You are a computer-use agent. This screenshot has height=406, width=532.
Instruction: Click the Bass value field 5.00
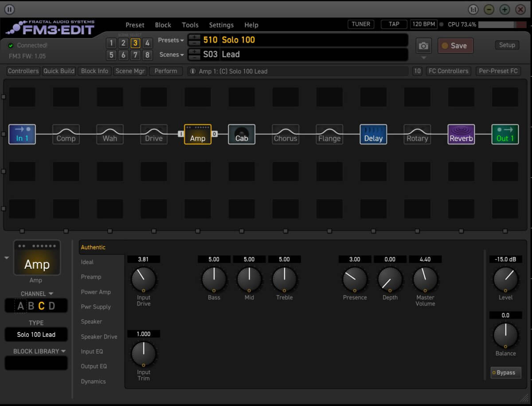(x=214, y=259)
